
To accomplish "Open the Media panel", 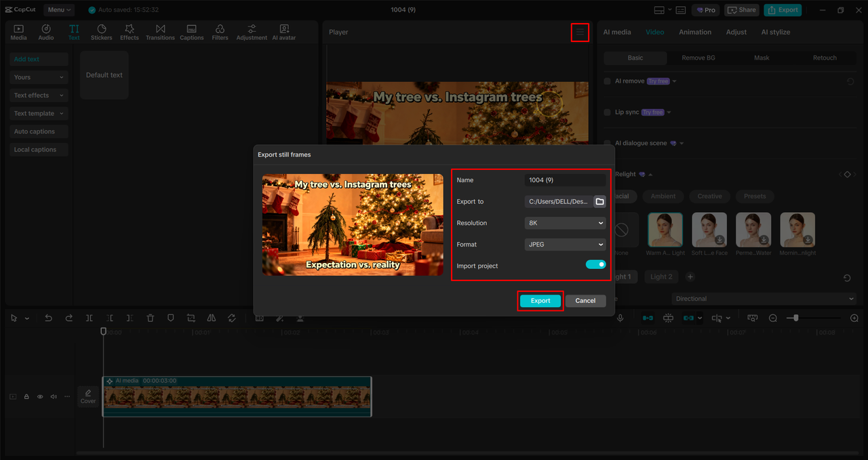I will click(x=18, y=31).
